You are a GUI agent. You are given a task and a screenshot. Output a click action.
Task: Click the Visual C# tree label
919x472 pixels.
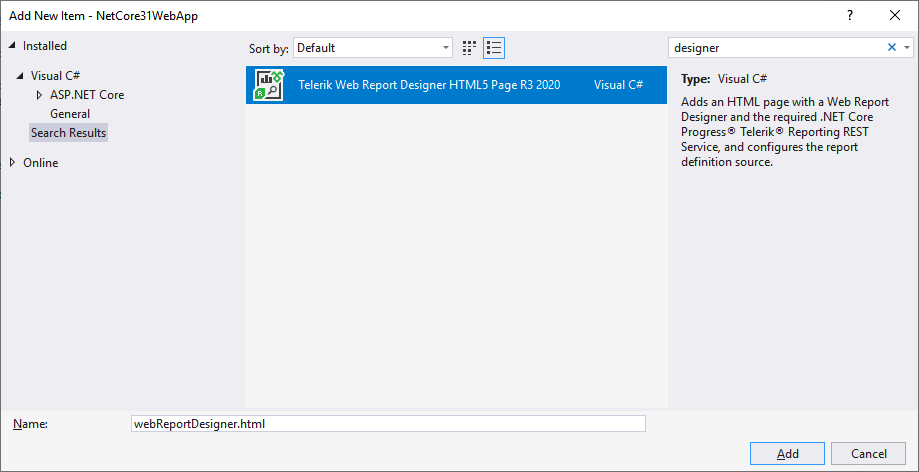[x=56, y=76]
